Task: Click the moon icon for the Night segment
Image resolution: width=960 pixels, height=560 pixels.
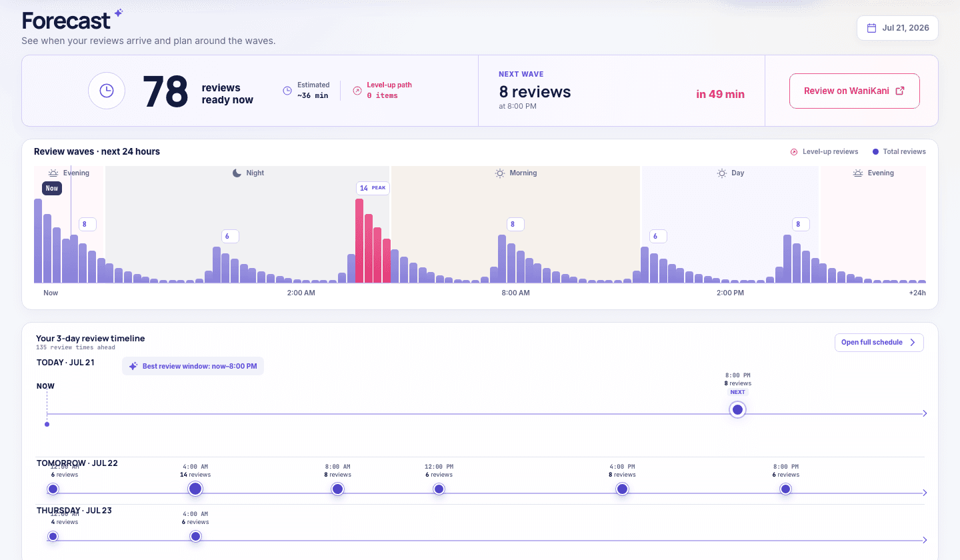Action: 237,173
